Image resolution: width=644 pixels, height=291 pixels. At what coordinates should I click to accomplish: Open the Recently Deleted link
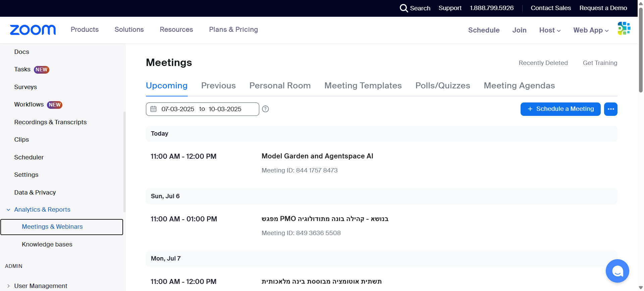[x=543, y=63]
